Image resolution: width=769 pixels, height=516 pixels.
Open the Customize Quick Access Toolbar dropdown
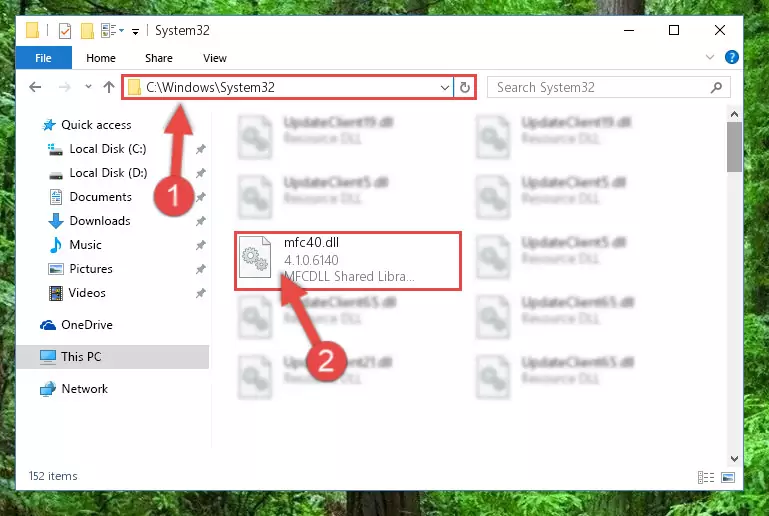point(135,31)
